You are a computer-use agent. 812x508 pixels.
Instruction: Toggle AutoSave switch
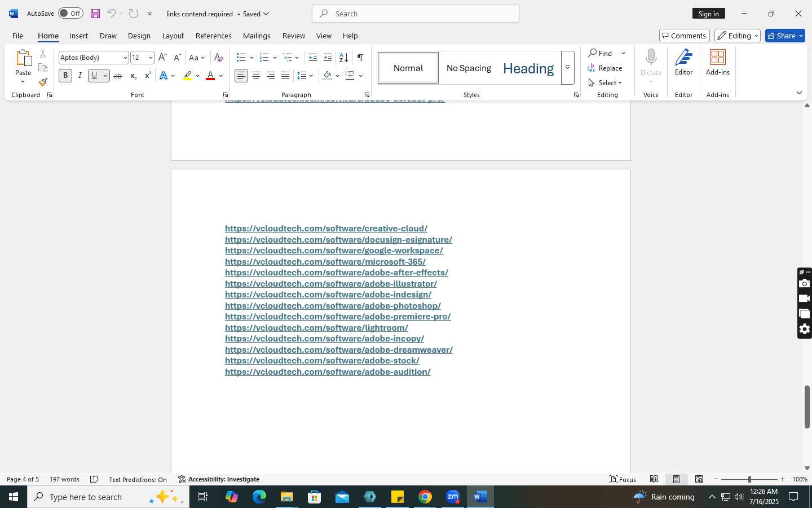pyautogui.click(x=70, y=14)
